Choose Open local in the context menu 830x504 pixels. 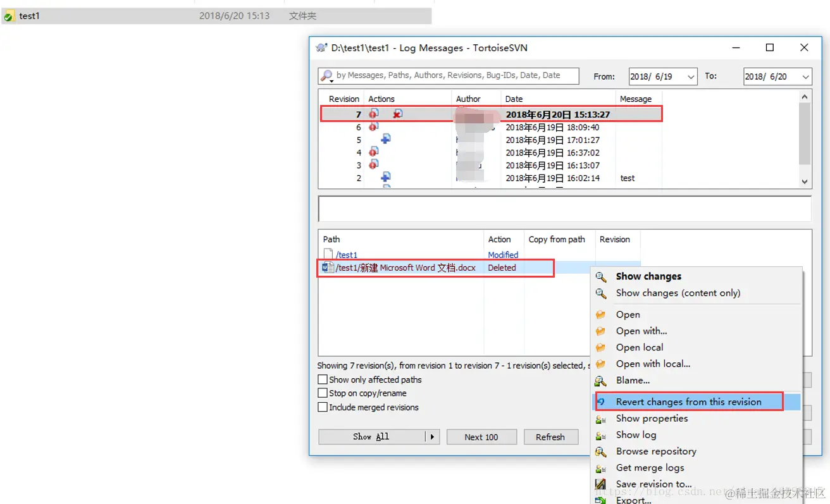pos(640,347)
